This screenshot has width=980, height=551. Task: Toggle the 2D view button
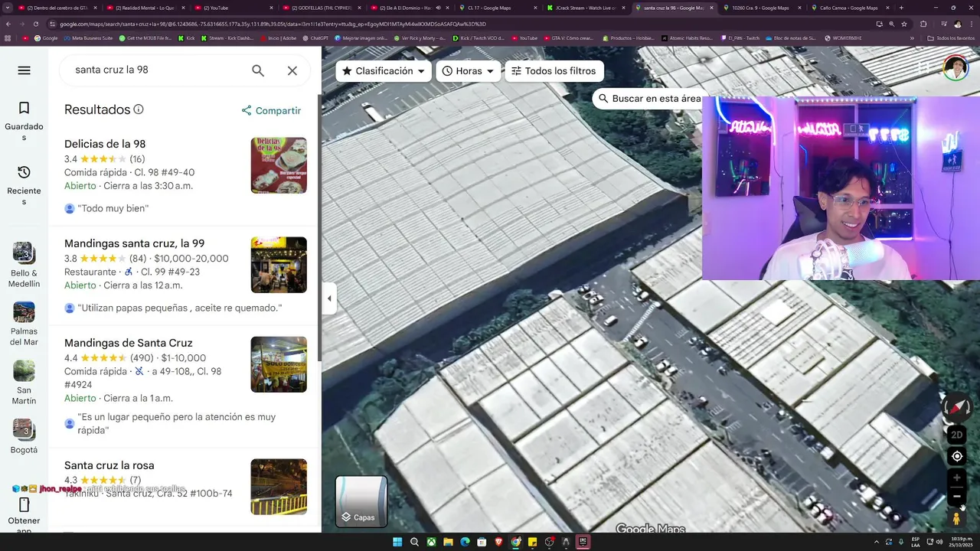pos(956,435)
